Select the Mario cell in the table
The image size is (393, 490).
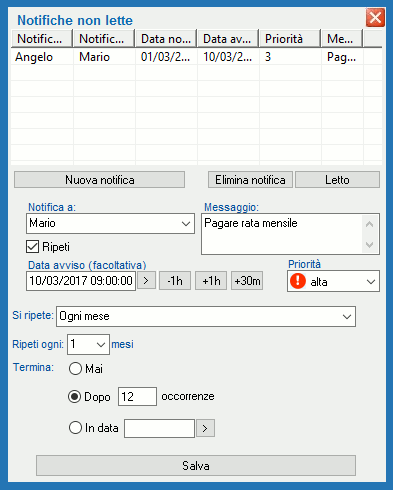point(104,57)
